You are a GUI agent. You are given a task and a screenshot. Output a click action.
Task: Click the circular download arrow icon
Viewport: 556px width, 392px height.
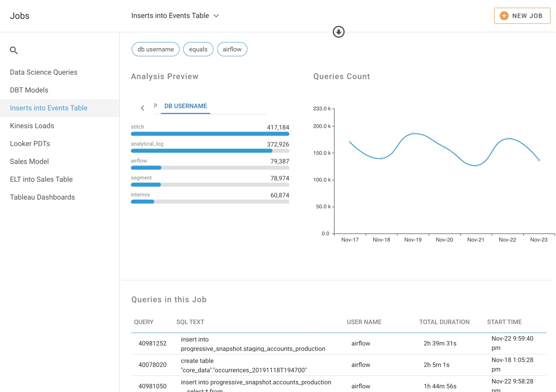pos(339,32)
